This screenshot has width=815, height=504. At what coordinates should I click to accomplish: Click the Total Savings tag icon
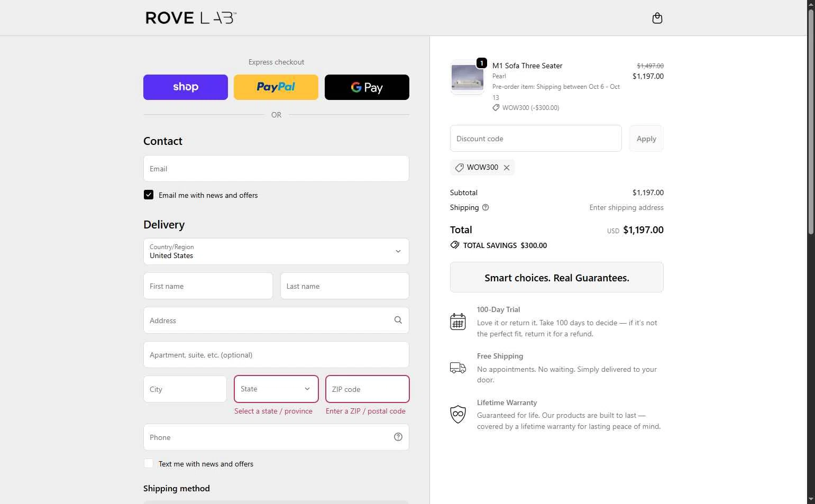(x=454, y=245)
